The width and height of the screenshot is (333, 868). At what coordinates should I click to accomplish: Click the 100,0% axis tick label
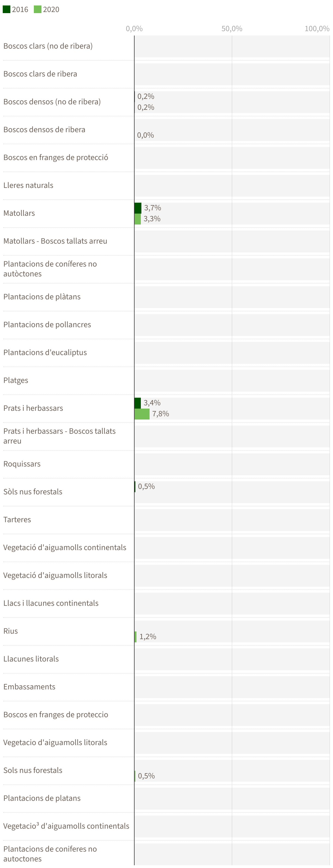(x=317, y=29)
